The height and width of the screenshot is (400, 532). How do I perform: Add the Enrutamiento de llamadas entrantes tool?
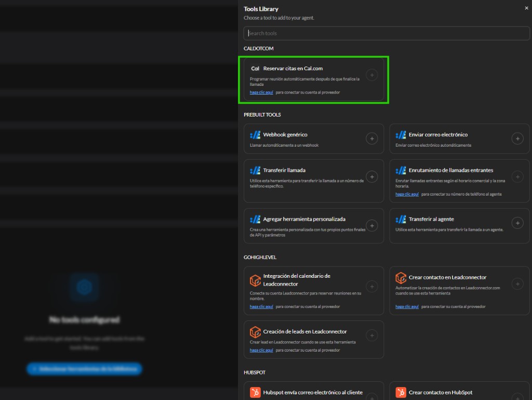(517, 177)
